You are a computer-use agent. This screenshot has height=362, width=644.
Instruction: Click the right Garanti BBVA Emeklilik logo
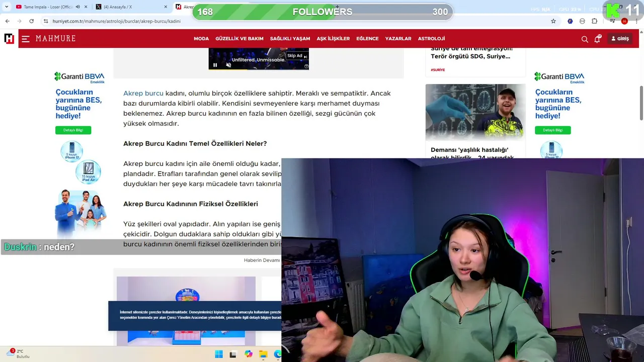pos(559,77)
